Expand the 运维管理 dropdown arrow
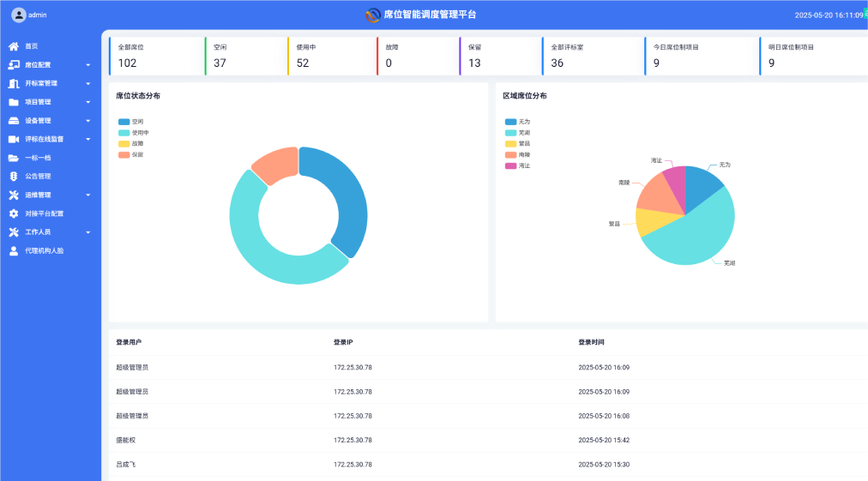This screenshot has height=481, width=868. click(x=87, y=195)
